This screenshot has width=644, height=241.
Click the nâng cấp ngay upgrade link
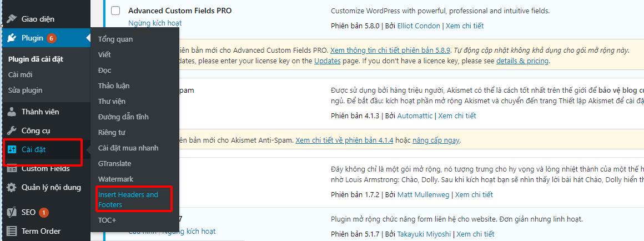coord(435,140)
